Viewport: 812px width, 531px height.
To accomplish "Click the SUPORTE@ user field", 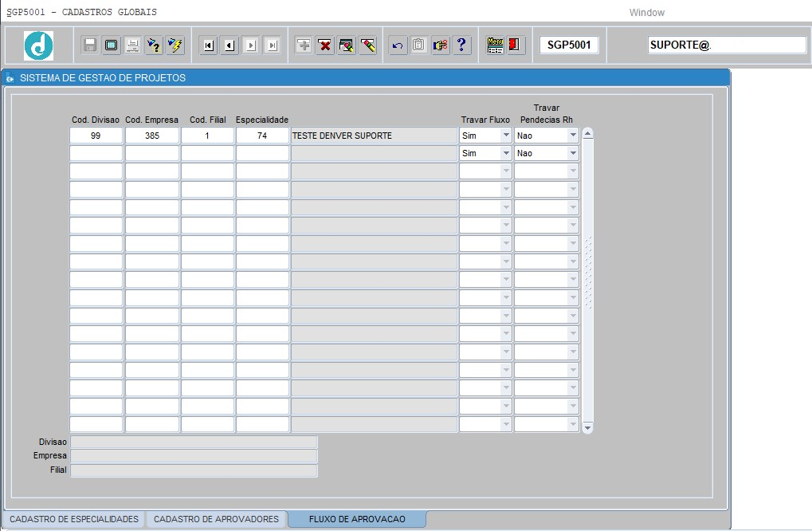I will 727,45.
